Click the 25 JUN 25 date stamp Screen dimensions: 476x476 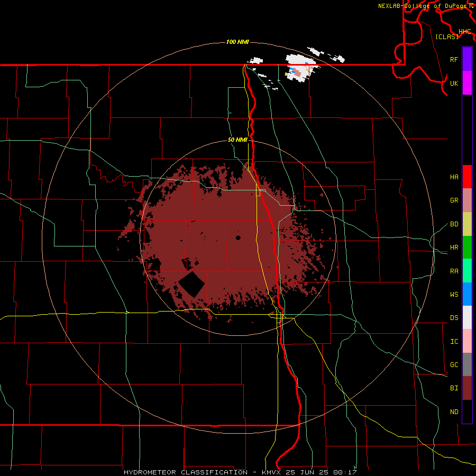tap(307, 472)
